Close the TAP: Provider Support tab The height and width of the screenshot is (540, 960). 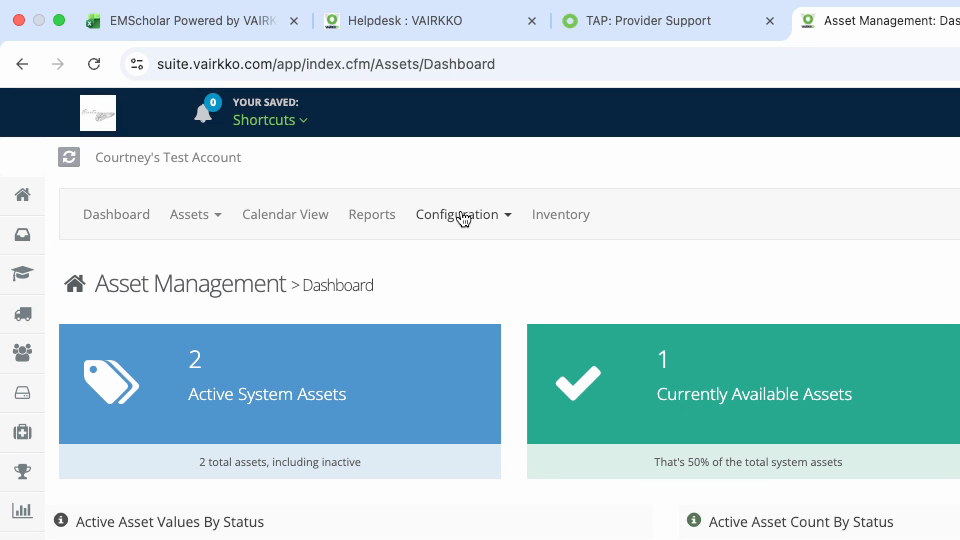(770, 21)
